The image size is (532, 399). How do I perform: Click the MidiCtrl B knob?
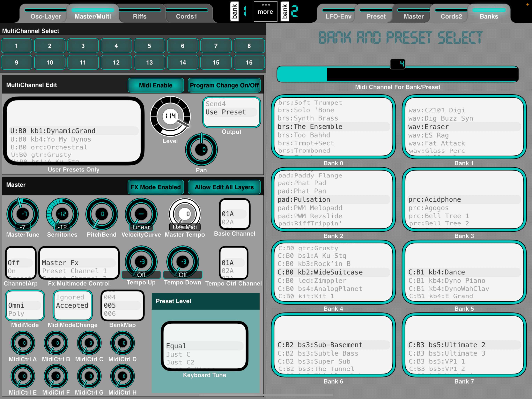(56, 343)
